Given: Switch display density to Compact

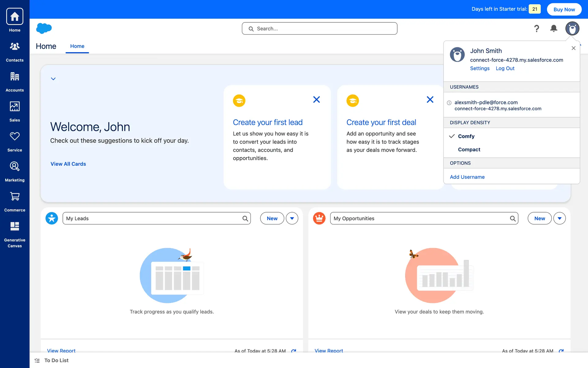Looking at the screenshot, I should (469, 150).
